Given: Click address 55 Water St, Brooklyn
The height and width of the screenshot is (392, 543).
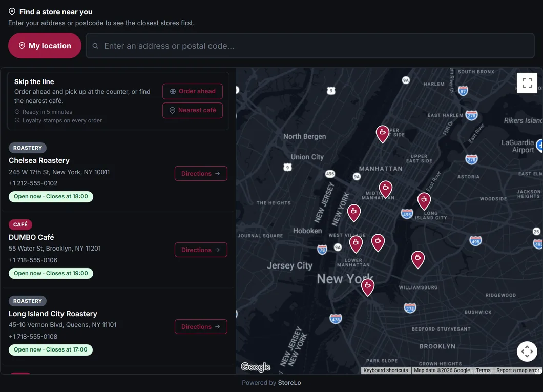Looking at the screenshot, I should coord(55,249).
